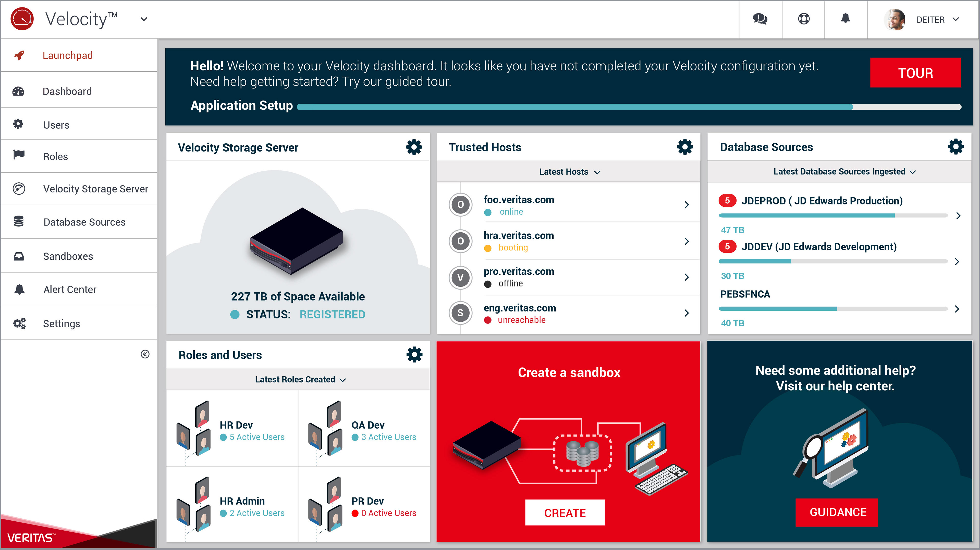This screenshot has height=550, width=980.
Task: Click the storage server box image
Action: (297, 241)
